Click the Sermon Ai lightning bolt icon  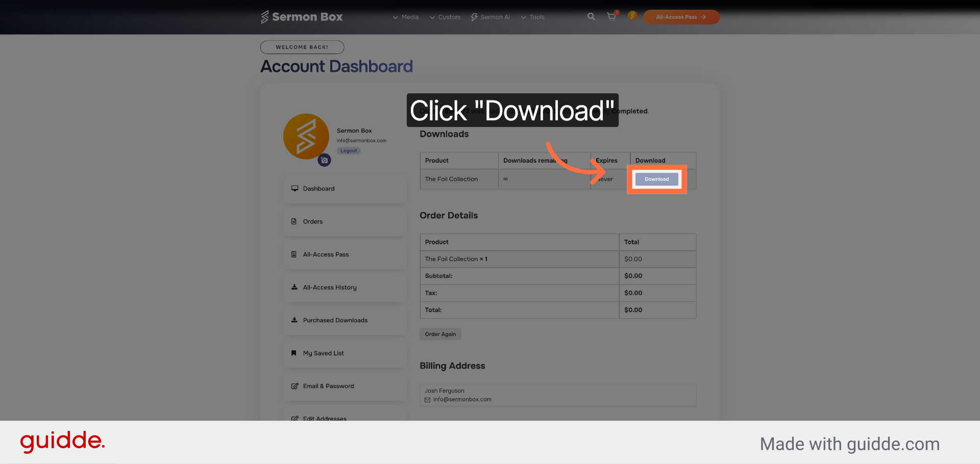474,17
